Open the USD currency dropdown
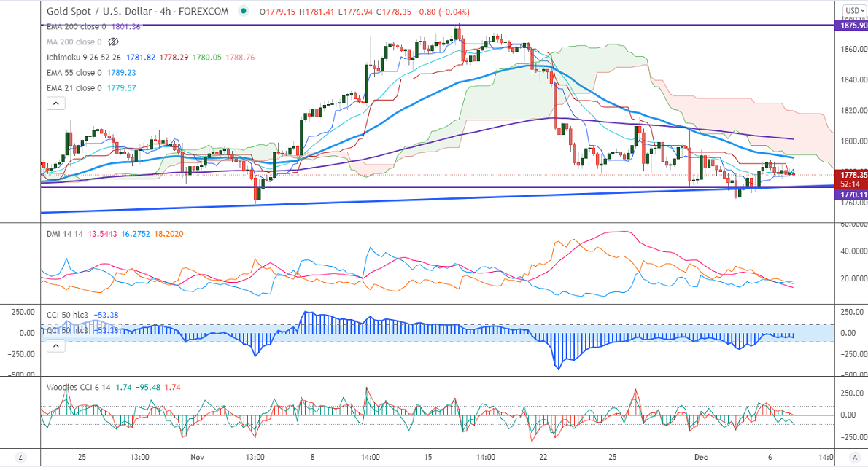868x470 pixels. point(853,10)
